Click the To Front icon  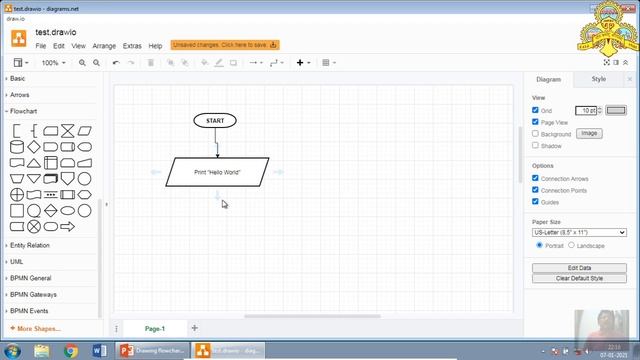[171, 63]
